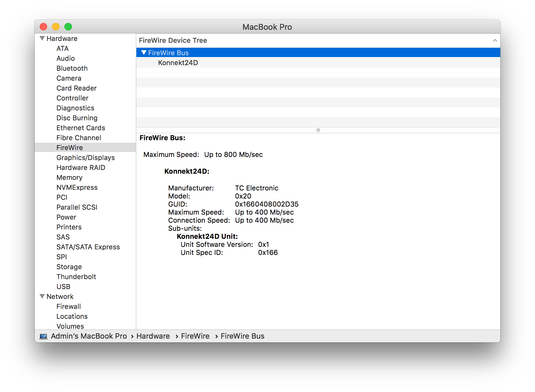Viewport: 535px width, 392px height.
Task: Select Thunderbolt from the sidebar list
Action: pos(76,277)
